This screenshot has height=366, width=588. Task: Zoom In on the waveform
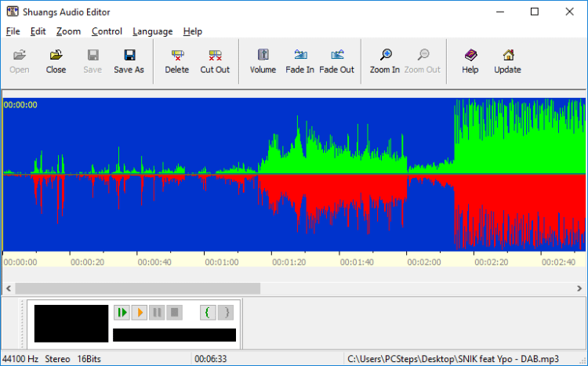pyautogui.click(x=385, y=55)
